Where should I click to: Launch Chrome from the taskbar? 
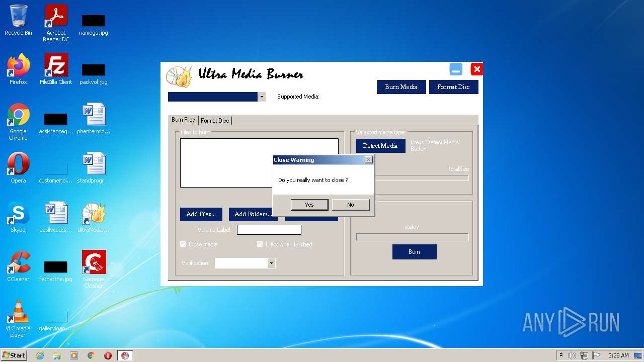click(91, 355)
